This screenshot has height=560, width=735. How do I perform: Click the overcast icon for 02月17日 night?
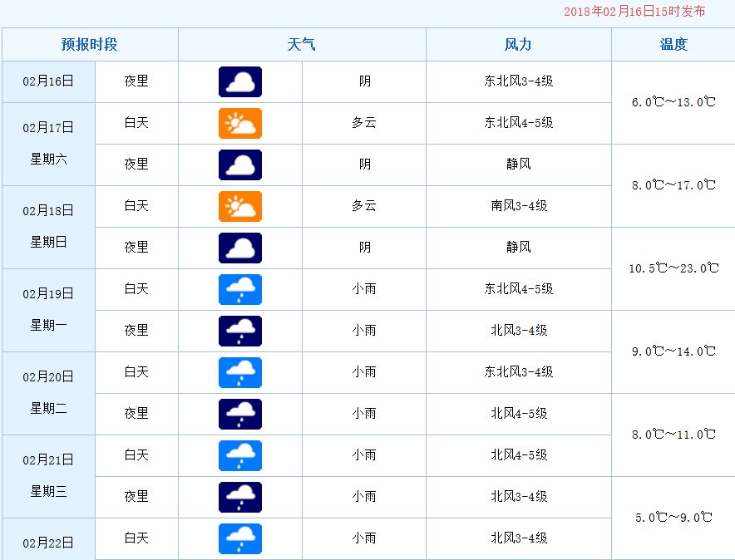[240, 165]
